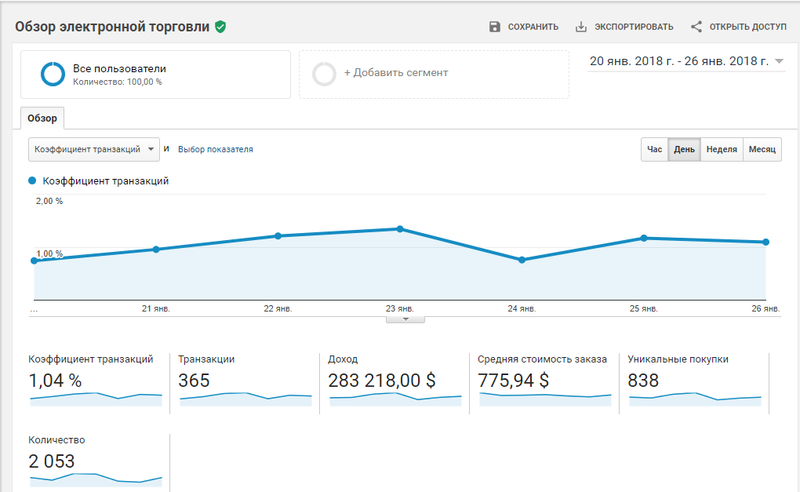
Task: Expand the annotations drawer below the chart
Action: [405, 319]
